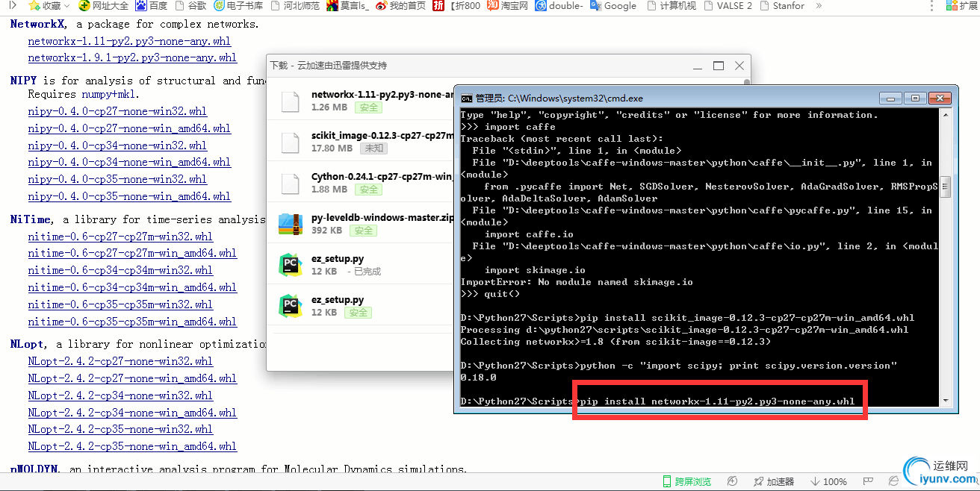Follow the numpy+mkl link
Image resolution: width=980 pixels, height=491 pixels.
(x=108, y=94)
